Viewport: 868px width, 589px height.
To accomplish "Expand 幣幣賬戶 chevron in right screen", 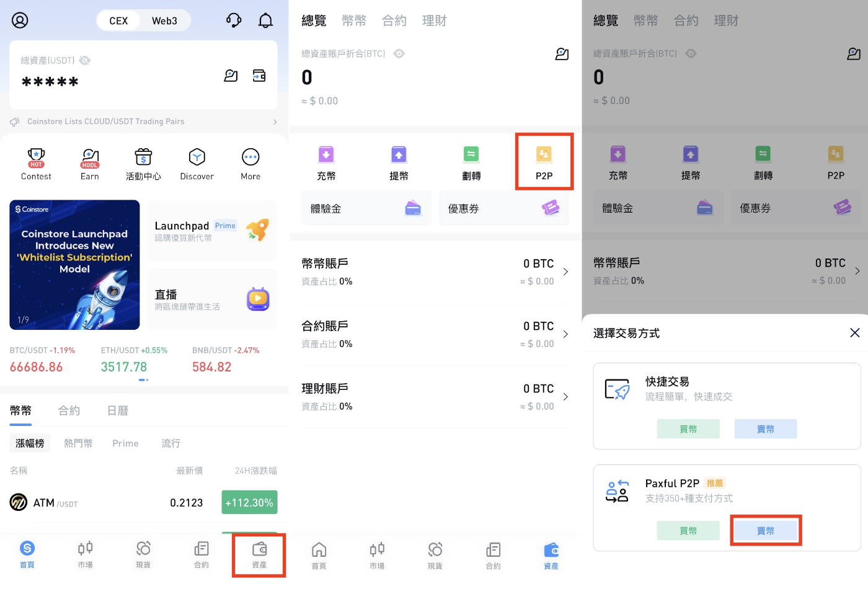I will [x=857, y=271].
